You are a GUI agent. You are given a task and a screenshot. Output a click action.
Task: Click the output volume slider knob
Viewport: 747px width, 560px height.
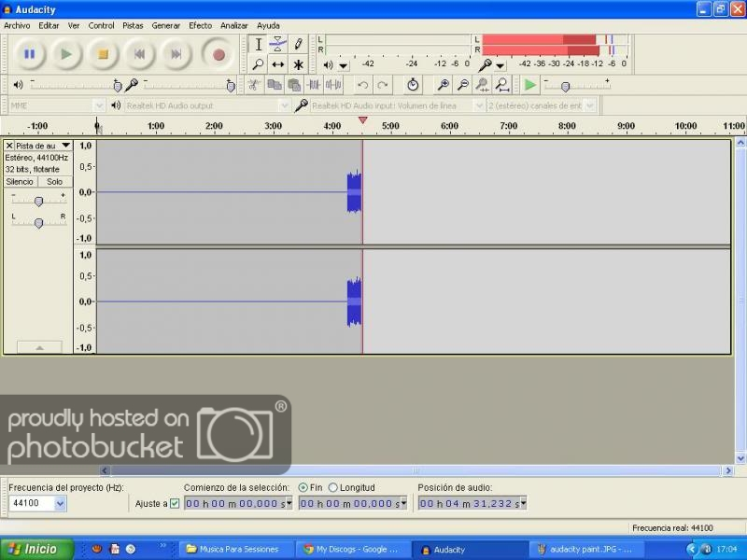click(118, 86)
